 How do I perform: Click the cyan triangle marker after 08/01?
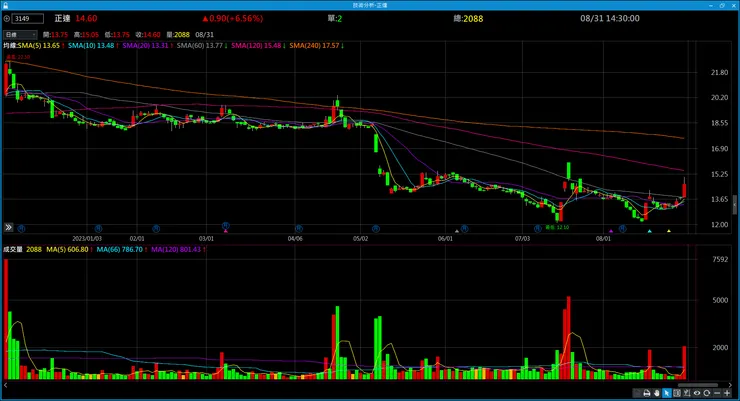(x=649, y=231)
